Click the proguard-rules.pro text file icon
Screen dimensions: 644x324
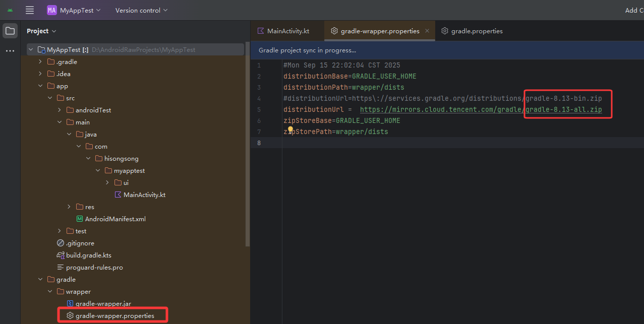(61, 268)
